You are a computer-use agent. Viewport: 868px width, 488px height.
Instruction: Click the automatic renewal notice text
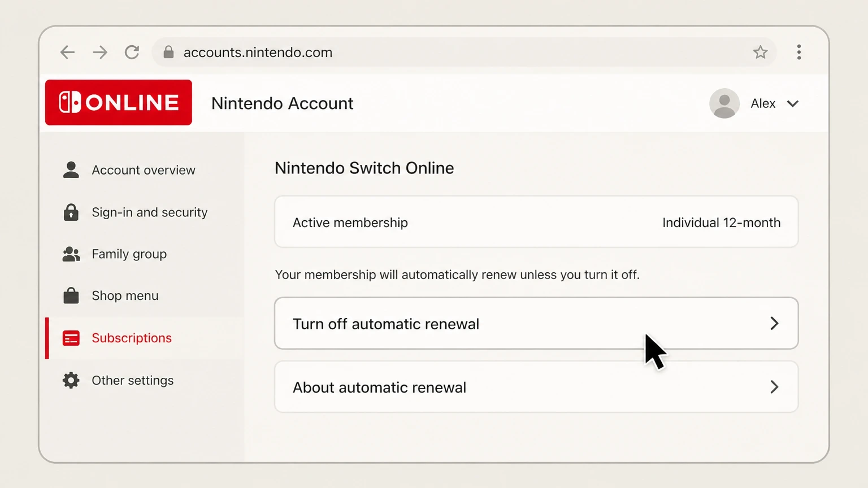pyautogui.click(x=457, y=275)
